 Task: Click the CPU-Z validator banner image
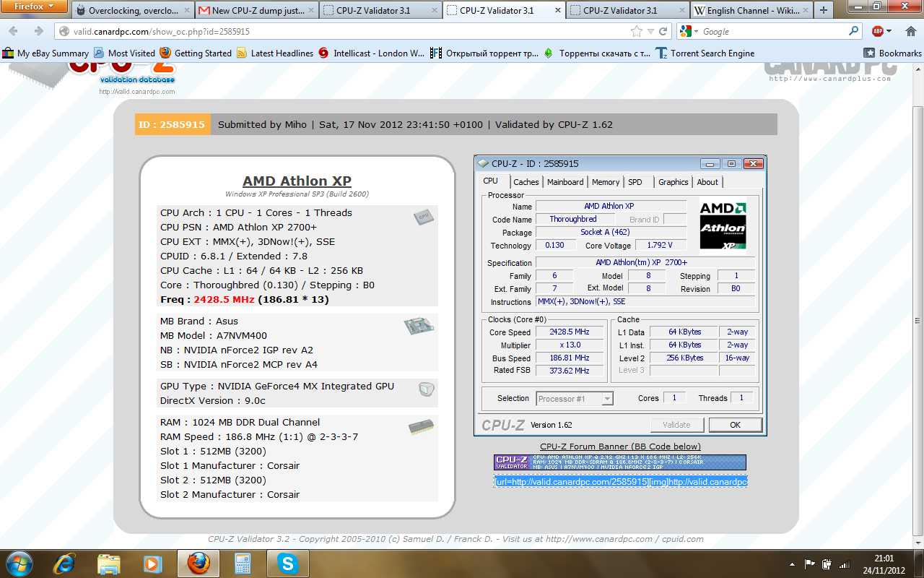[x=620, y=462]
